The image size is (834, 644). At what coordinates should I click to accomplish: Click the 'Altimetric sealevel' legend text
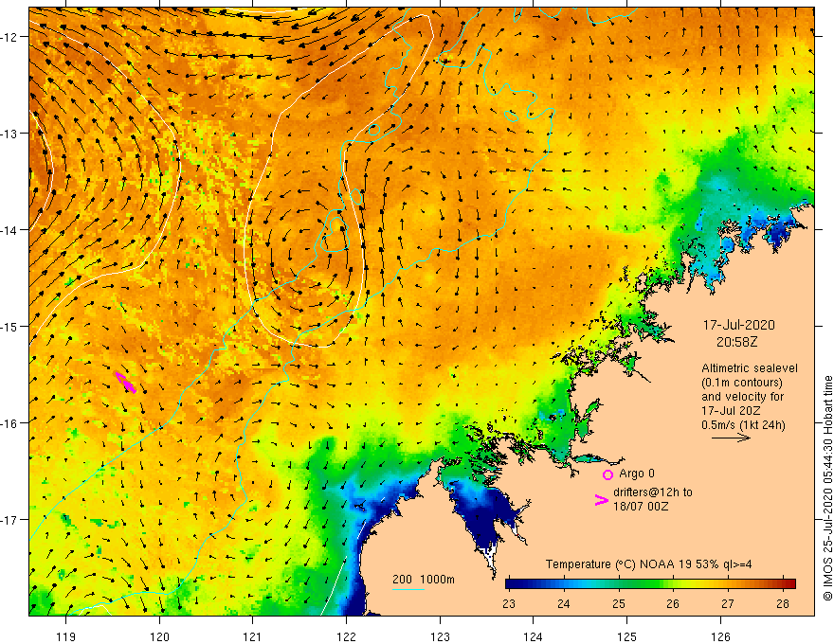click(750, 368)
